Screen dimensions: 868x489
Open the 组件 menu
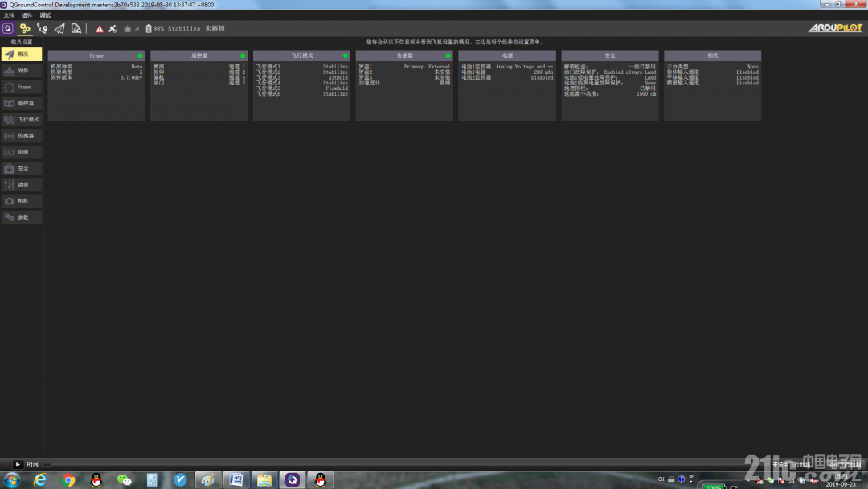(x=27, y=15)
